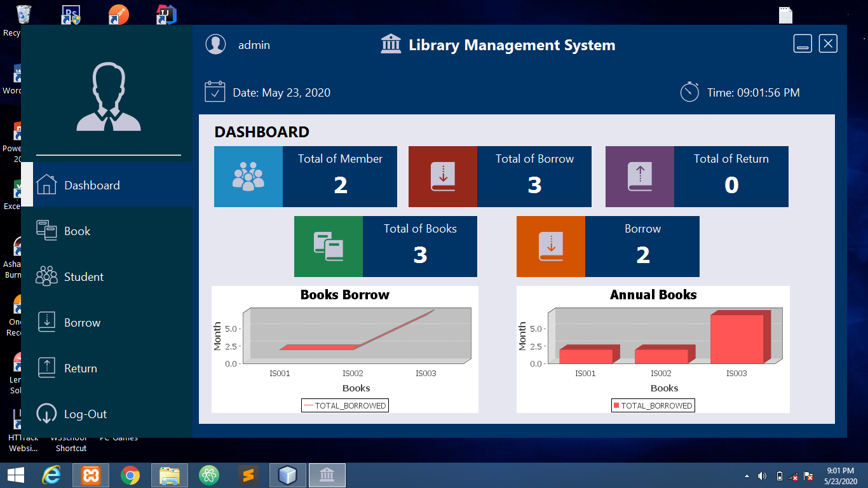The height and width of the screenshot is (488, 868).
Task: Click the blue Total of Member icon
Action: click(x=248, y=177)
